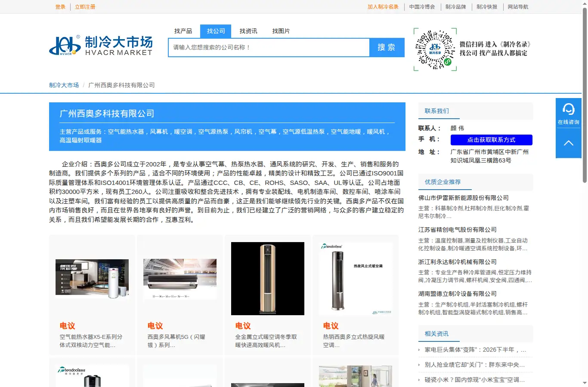Click the 电议 price under 西奥多风幕机5G
588x387 pixels.
tap(155, 326)
